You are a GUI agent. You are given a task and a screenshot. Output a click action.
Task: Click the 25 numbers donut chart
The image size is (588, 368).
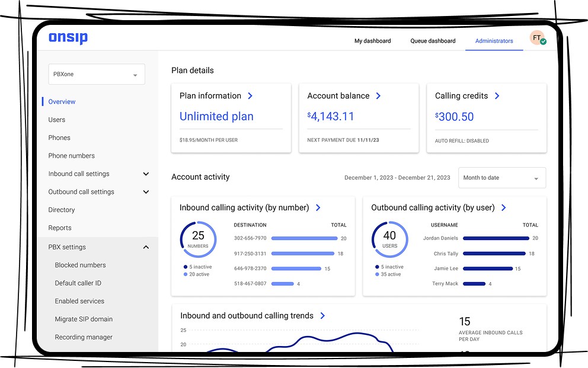pos(198,239)
